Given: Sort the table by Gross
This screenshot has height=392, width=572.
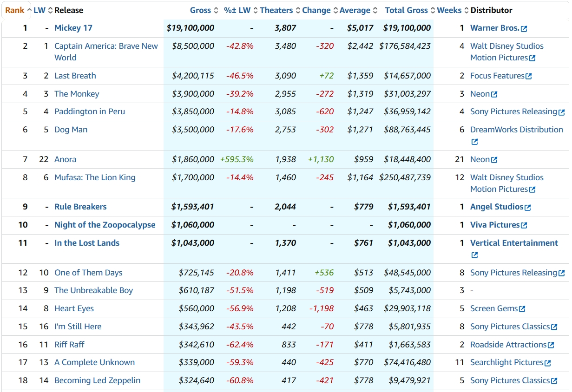Looking at the screenshot, I should click(204, 10).
